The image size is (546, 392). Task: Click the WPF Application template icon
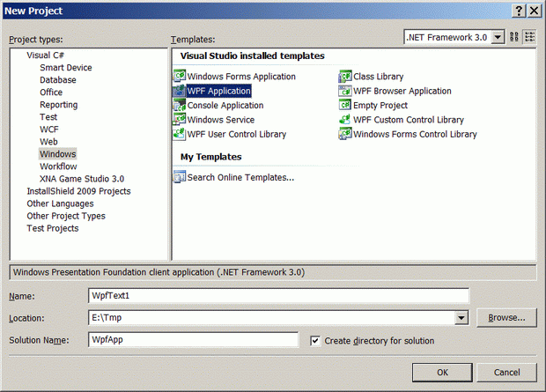pos(180,91)
